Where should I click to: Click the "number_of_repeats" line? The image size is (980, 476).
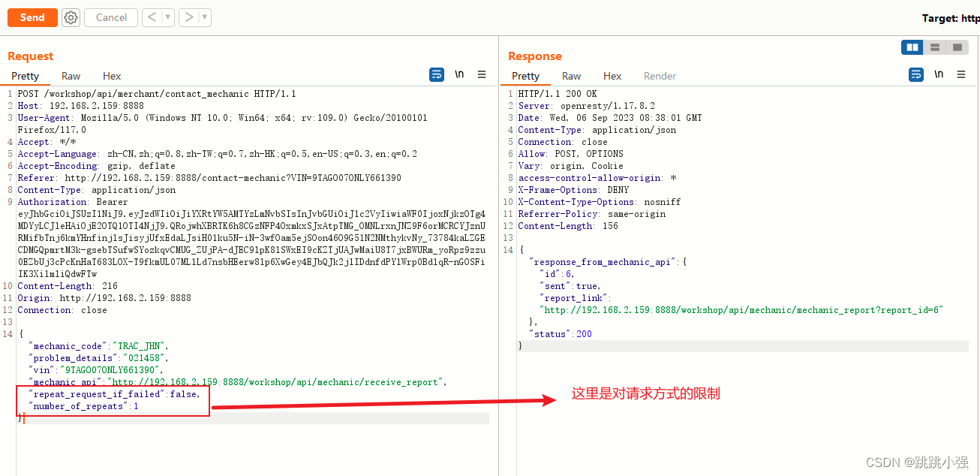pyautogui.click(x=83, y=406)
